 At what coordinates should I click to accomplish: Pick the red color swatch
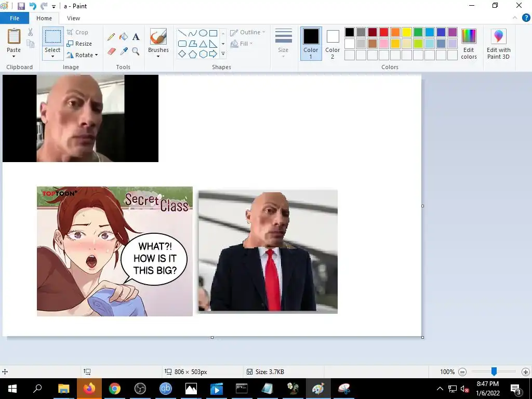click(x=384, y=32)
